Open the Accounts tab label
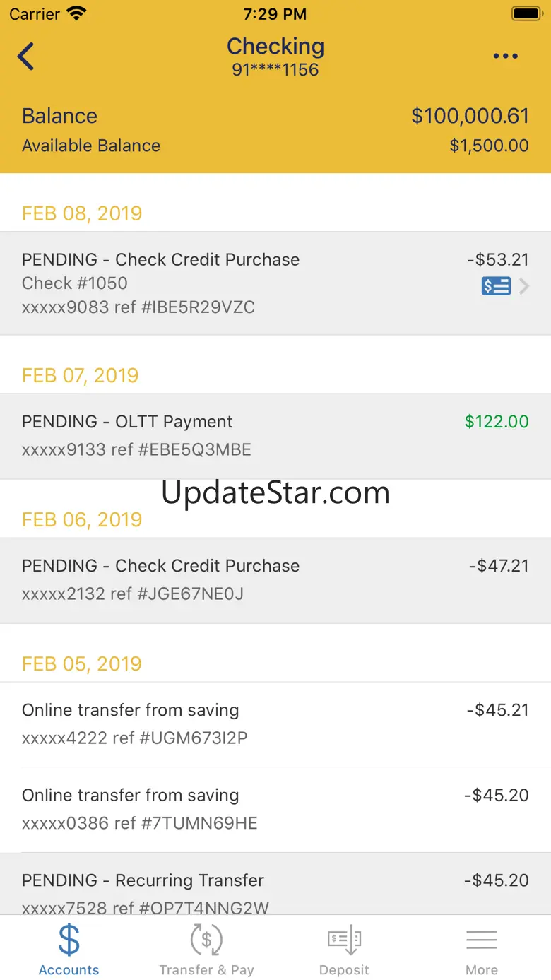 69,970
